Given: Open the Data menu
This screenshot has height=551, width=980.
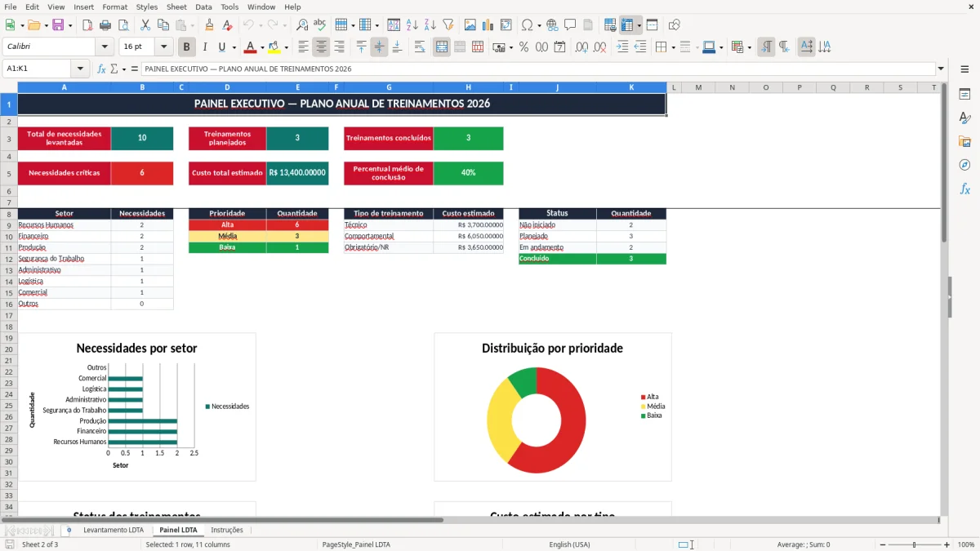Looking at the screenshot, I should tap(203, 7).
